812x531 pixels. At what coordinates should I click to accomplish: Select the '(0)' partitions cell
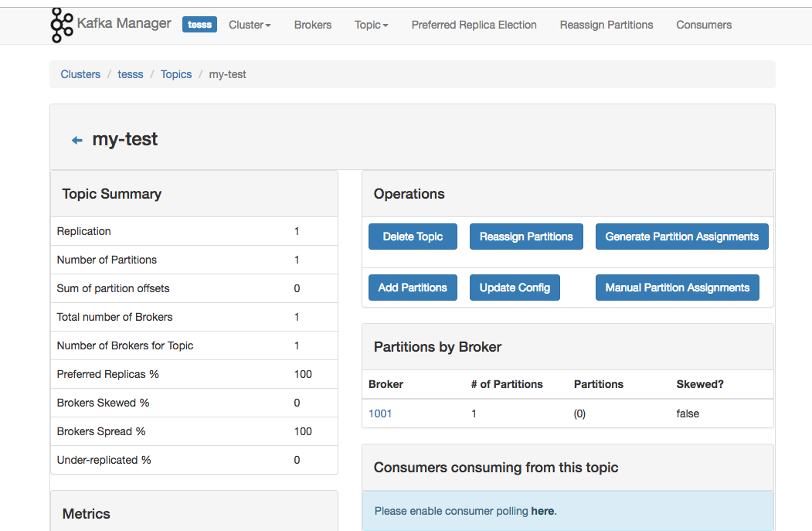pyautogui.click(x=579, y=414)
